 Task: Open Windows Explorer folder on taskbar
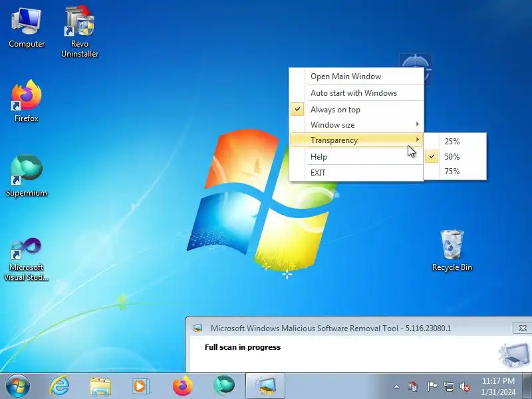point(100,386)
